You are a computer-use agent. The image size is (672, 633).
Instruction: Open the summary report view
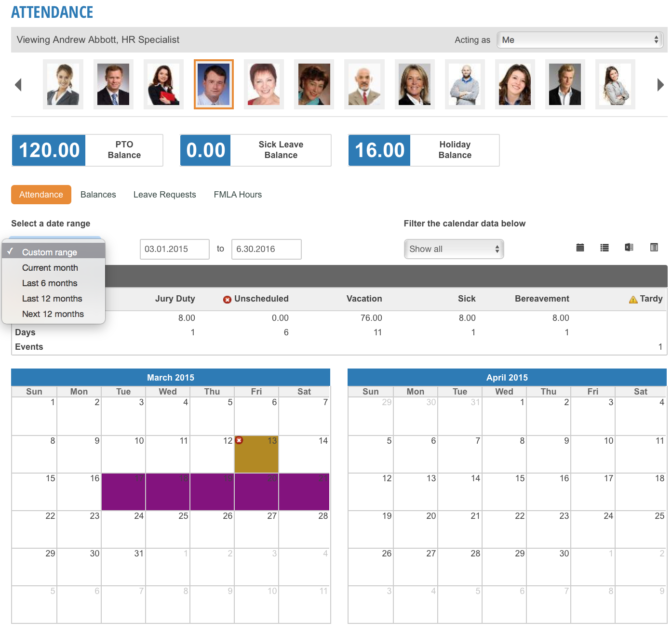[x=654, y=248]
